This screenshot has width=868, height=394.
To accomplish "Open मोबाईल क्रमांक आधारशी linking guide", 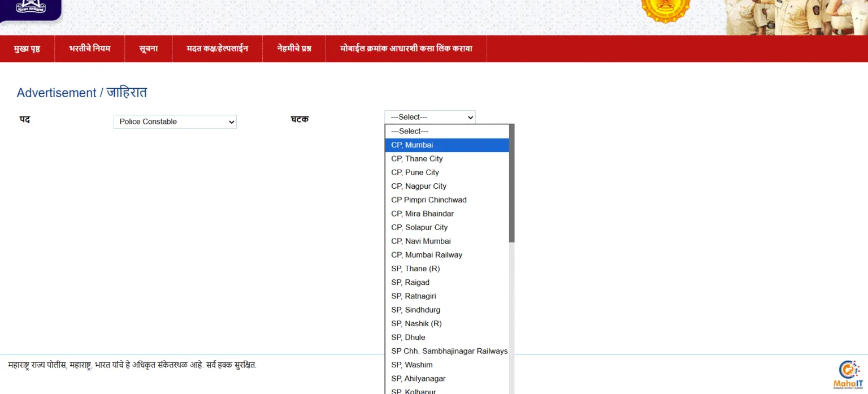I will pyautogui.click(x=406, y=49).
